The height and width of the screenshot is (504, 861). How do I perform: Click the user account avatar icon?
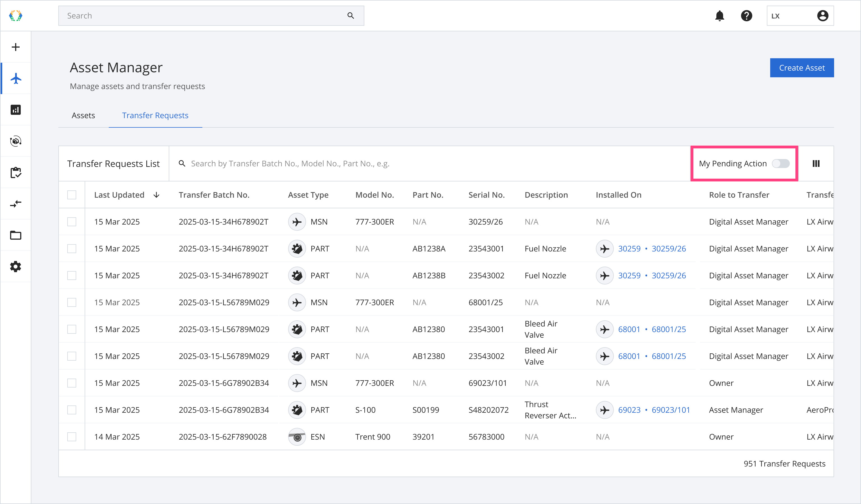[823, 16]
